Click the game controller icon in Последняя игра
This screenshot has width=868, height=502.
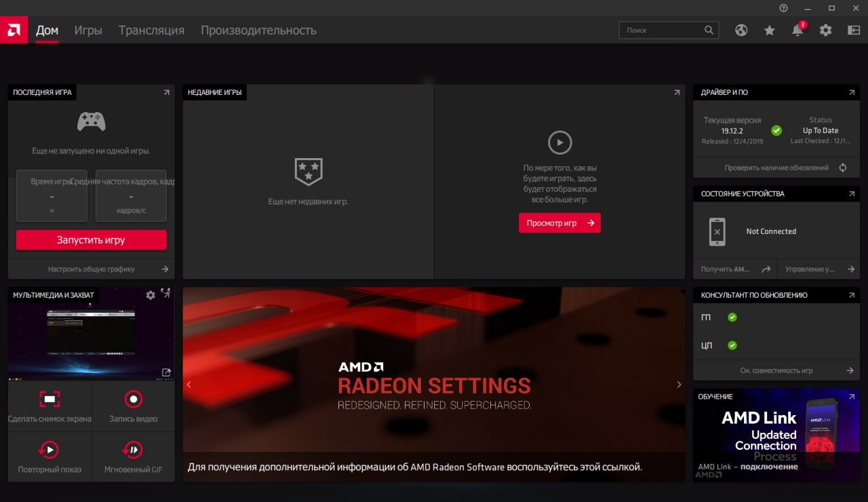tap(91, 122)
